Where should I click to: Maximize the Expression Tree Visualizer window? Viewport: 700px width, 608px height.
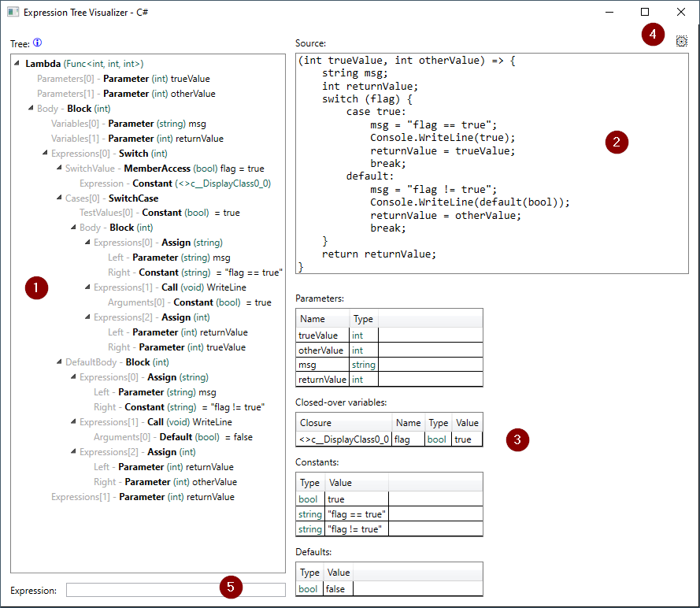click(645, 13)
